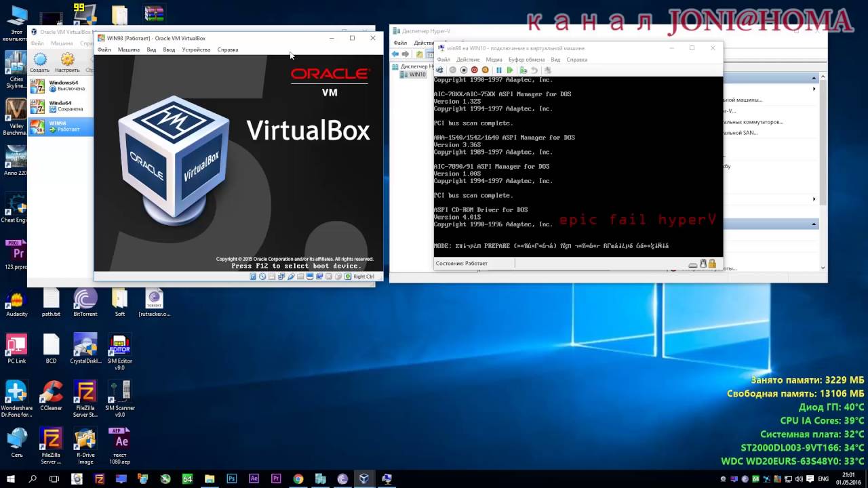Click the red Shut Down icon in the Hyper-V toolbar
The image size is (868, 488).
point(474,70)
